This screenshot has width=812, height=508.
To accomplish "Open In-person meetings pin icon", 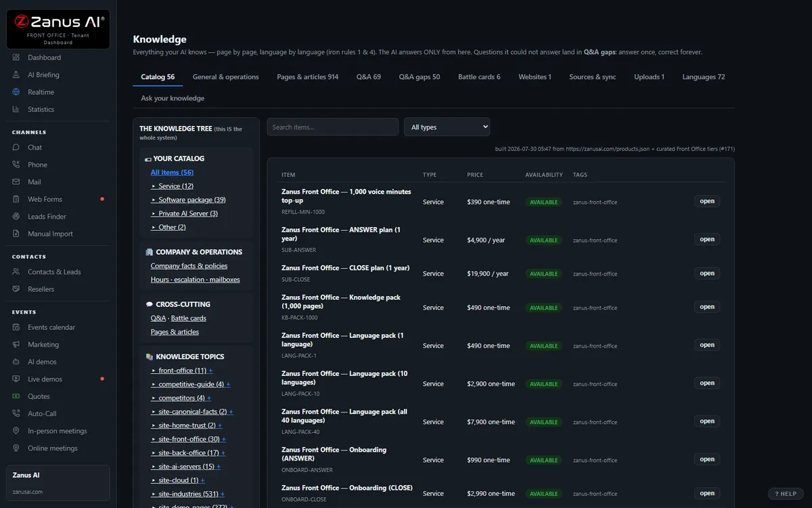I will [16, 431].
